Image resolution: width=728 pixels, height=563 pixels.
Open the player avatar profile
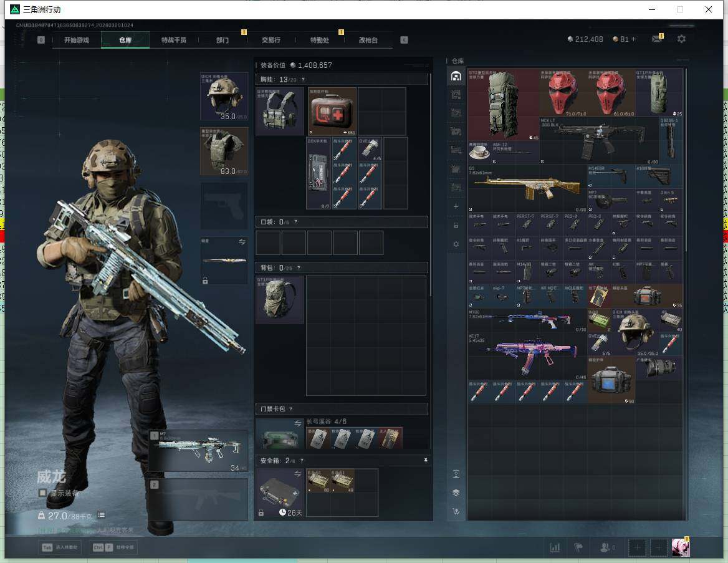coord(681,547)
